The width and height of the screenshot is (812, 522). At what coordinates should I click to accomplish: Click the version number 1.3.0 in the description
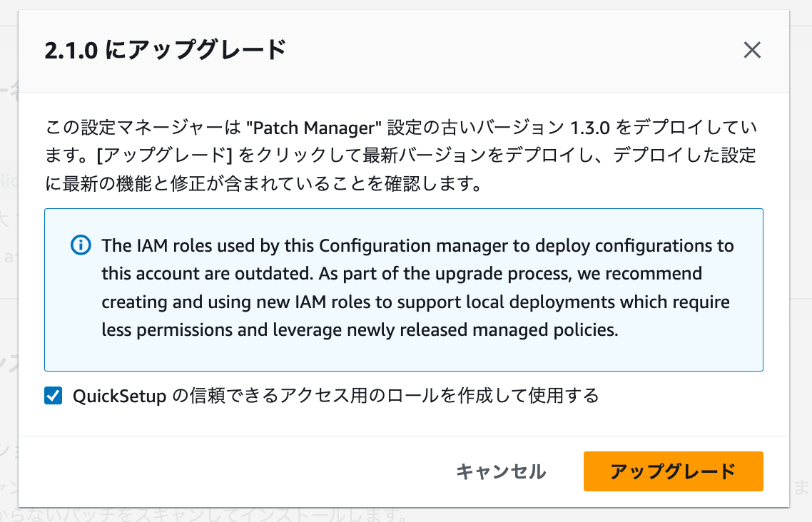(x=590, y=128)
